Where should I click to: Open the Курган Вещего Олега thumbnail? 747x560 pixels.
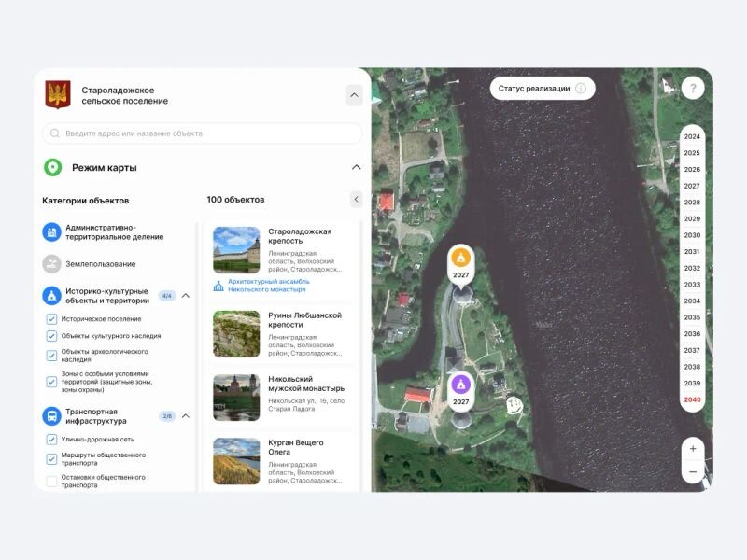[x=236, y=461]
